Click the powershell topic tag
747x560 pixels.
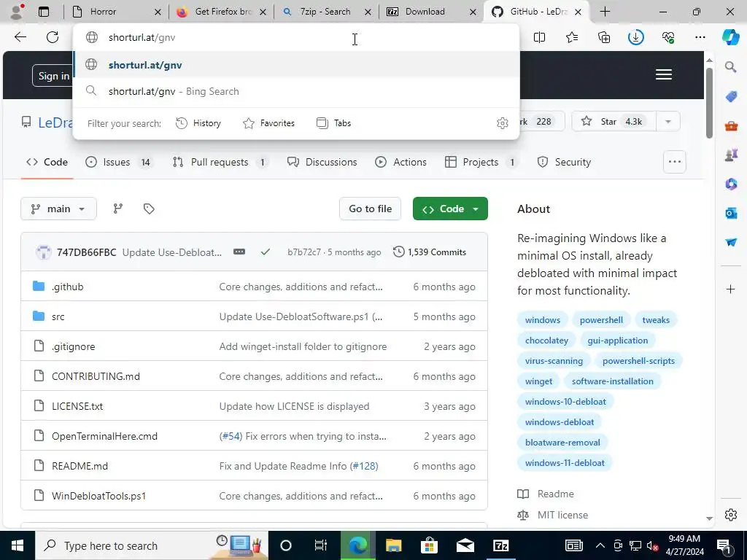point(601,320)
